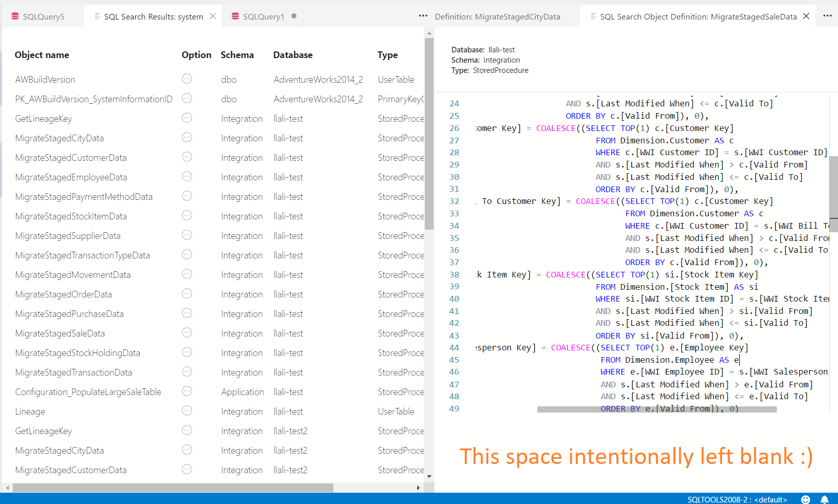Screen dimensions: 838x504
Task: Click the search results icon on the SQL Search tab
Action: [x=97, y=16]
